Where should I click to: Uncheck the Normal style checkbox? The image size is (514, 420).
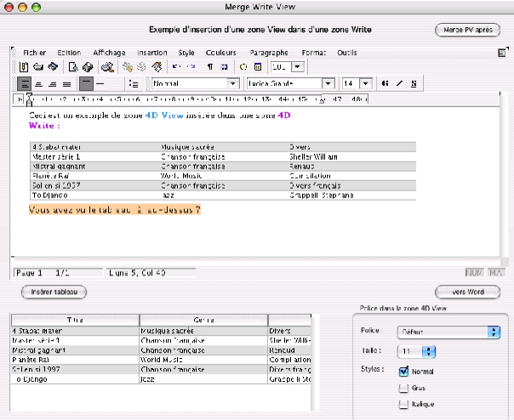(404, 371)
